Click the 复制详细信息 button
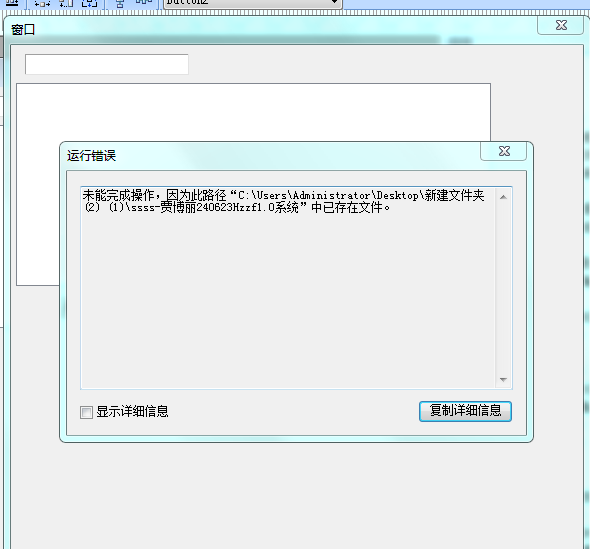The width and height of the screenshot is (590, 549). (465, 411)
